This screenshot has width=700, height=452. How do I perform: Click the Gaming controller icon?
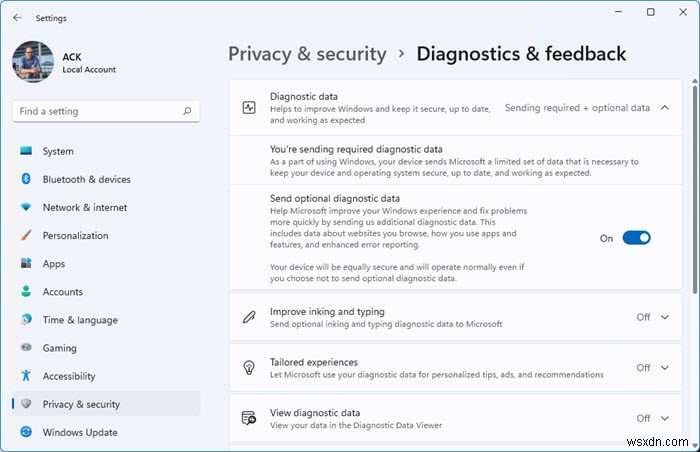tap(26, 348)
